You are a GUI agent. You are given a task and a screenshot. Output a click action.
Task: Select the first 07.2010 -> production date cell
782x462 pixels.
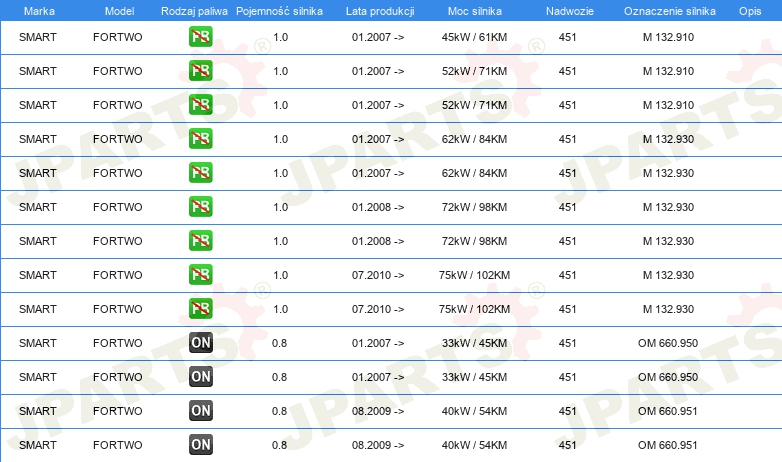coord(378,274)
